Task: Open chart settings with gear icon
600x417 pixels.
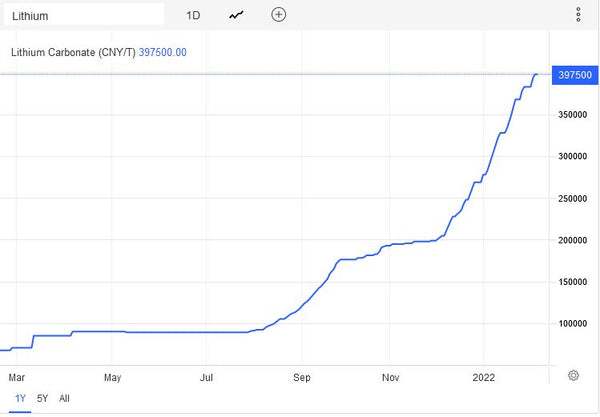Action: click(x=573, y=375)
